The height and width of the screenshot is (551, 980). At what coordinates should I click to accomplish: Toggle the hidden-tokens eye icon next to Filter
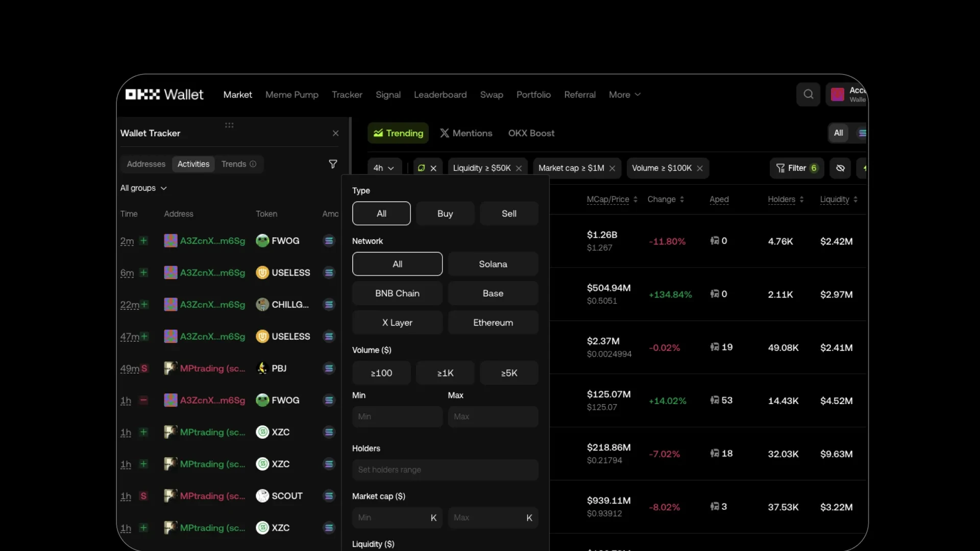click(840, 168)
